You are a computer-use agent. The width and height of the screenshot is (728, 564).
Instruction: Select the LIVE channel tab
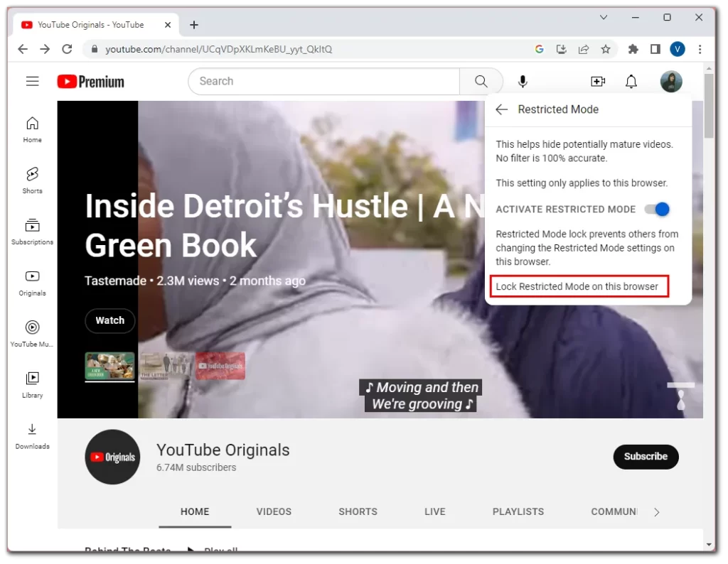434,511
